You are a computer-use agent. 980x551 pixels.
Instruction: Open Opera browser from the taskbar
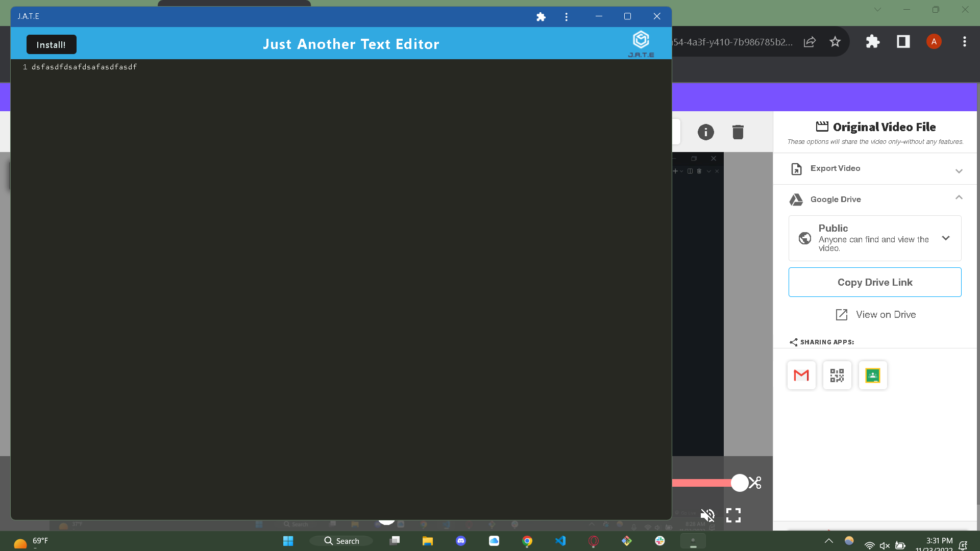pyautogui.click(x=594, y=541)
